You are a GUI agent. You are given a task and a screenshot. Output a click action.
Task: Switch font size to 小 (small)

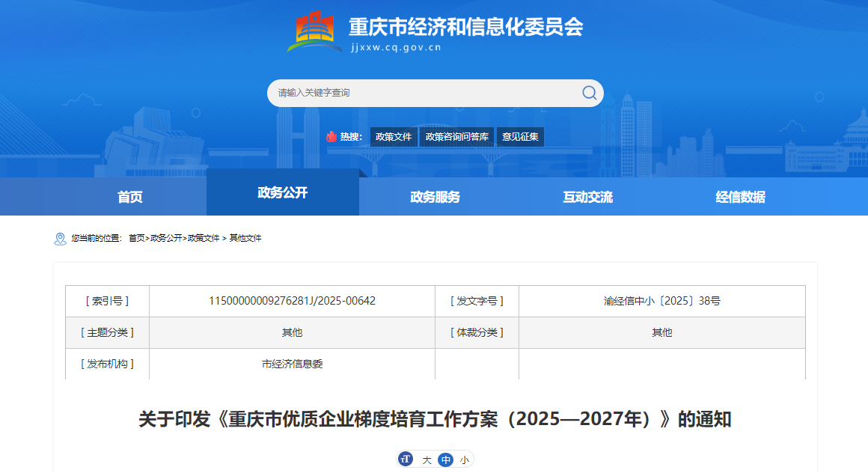coord(465,460)
